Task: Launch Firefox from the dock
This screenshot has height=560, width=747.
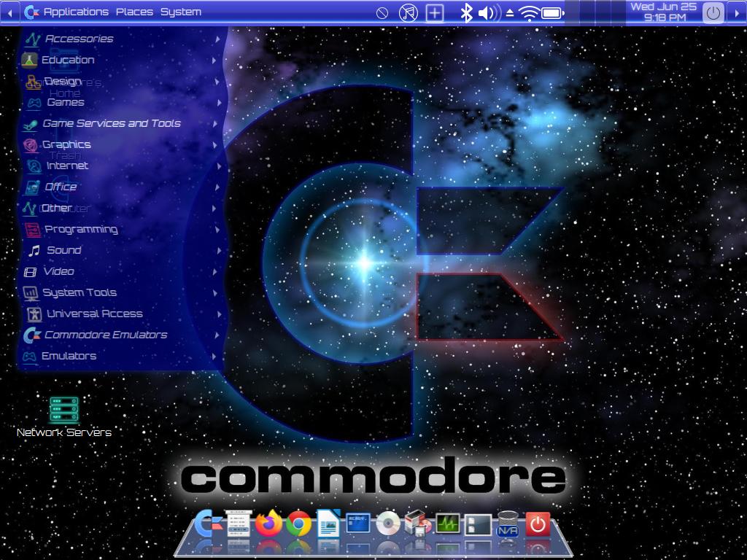Action: click(x=268, y=523)
